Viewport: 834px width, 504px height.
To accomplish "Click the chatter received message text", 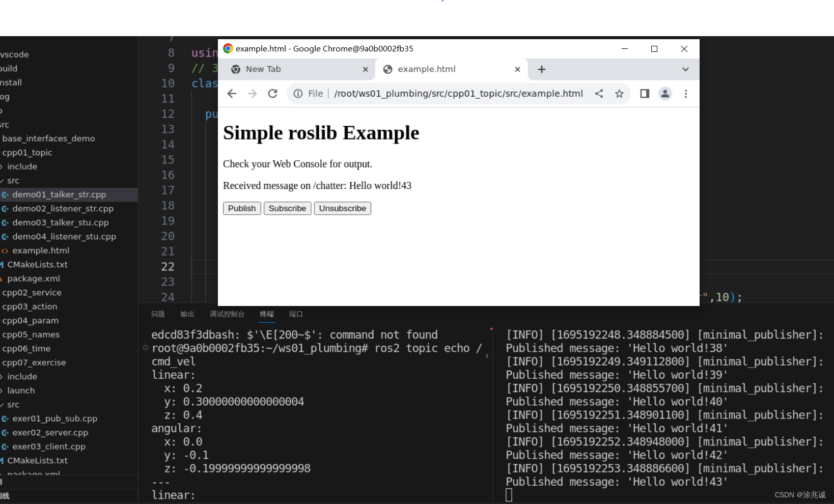I will (317, 186).
